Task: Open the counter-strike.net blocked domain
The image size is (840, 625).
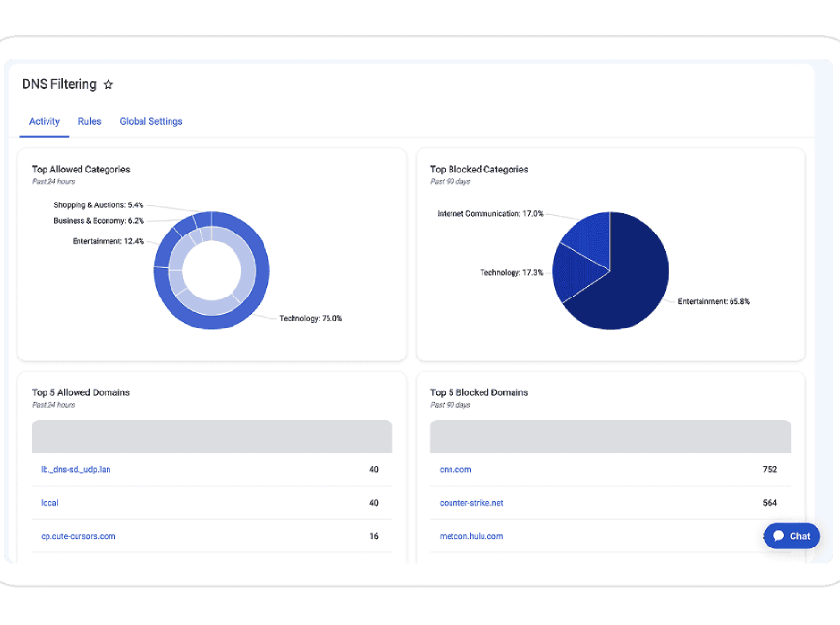Action: pos(472,503)
